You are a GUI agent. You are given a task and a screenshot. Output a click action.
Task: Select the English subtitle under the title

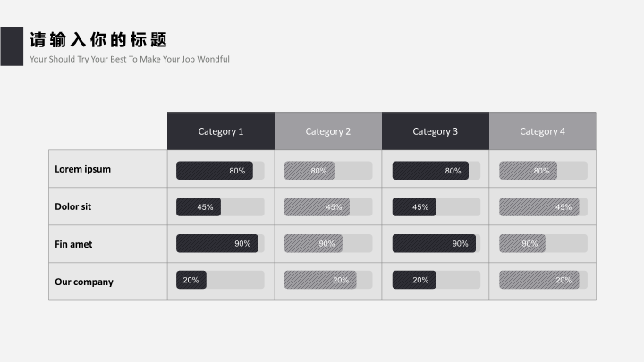tap(130, 59)
